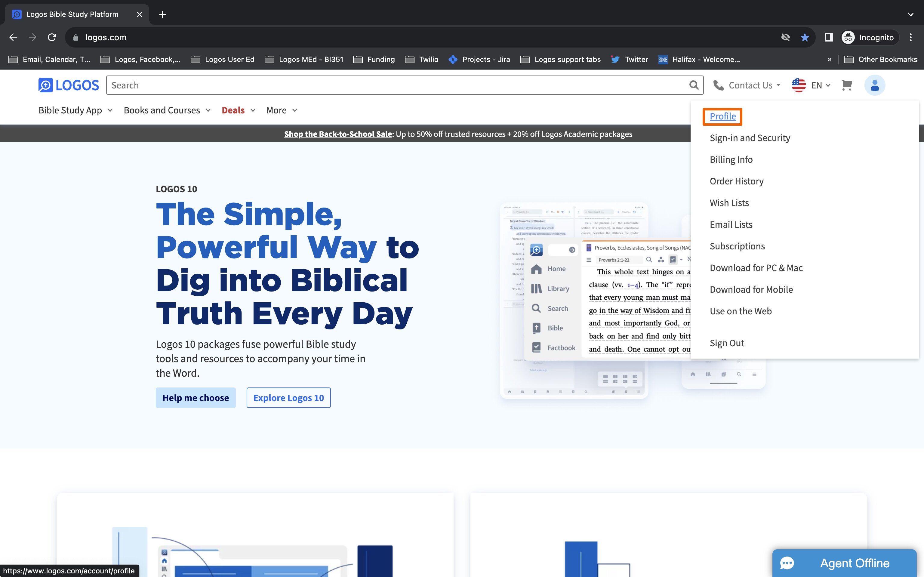This screenshot has width=924, height=577.
Task: Open Email, Calendar bookmark folder
Action: pyautogui.click(x=49, y=59)
